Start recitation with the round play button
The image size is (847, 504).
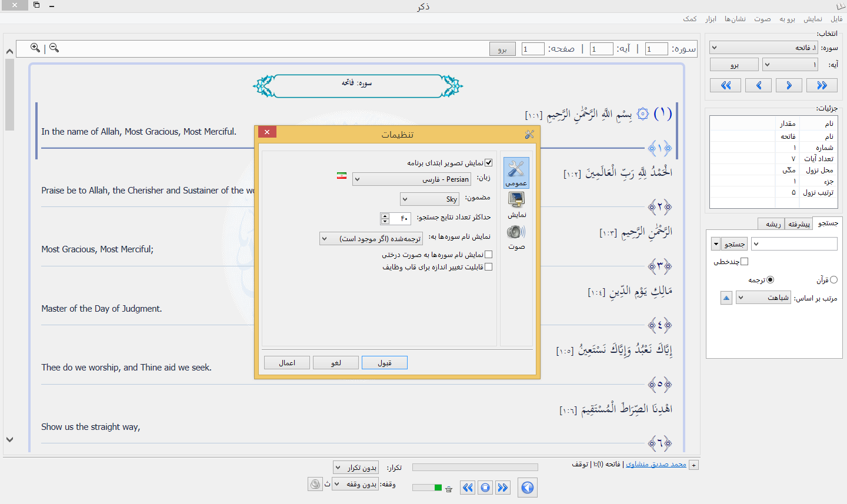pos(528,488)
